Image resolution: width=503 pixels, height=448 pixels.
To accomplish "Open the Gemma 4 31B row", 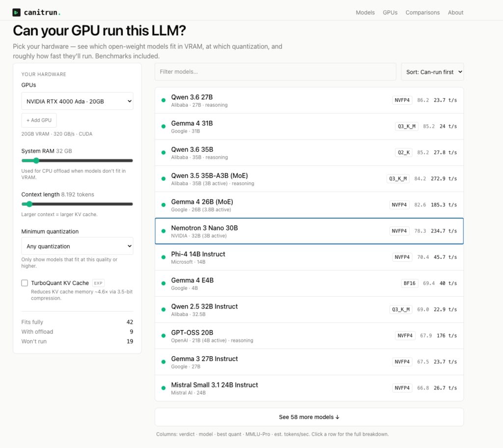I will click(309, 126).
